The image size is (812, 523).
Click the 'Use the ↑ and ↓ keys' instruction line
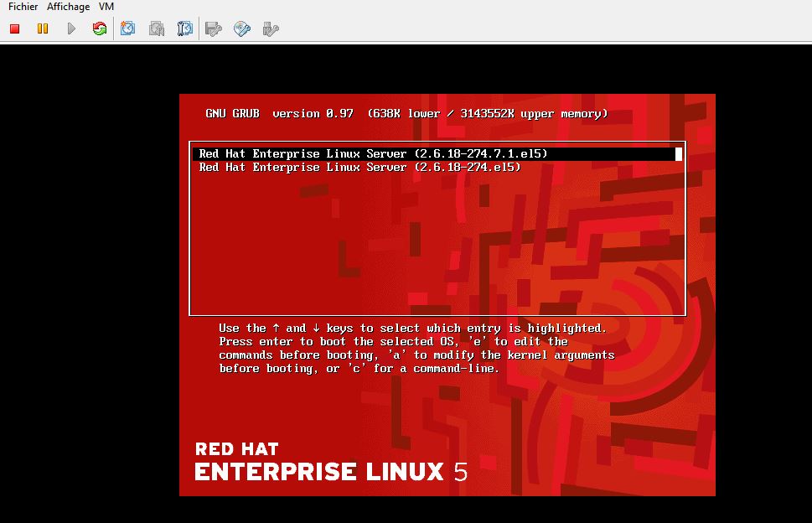point(412,329)
